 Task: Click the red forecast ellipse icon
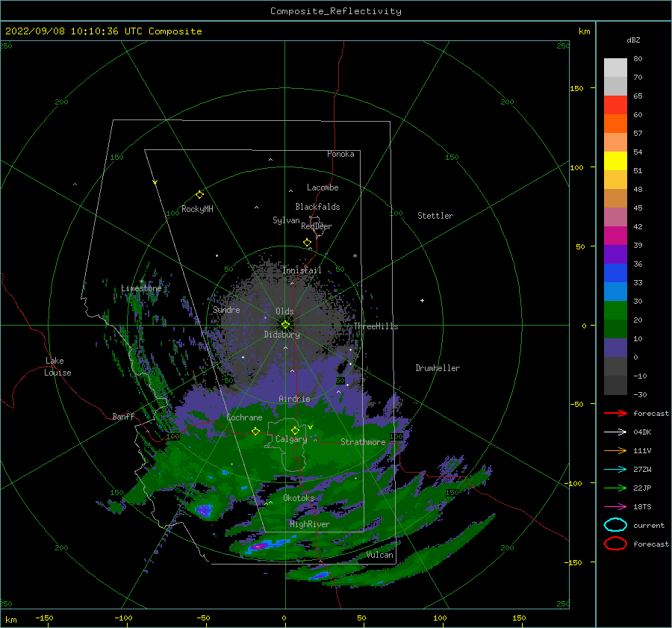point(615,544)
